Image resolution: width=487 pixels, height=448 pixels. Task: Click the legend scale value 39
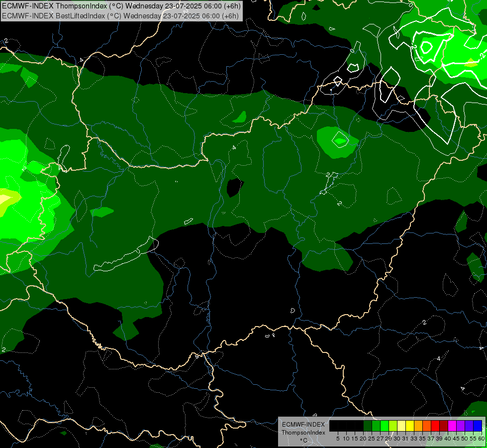(x=439, y=439)
